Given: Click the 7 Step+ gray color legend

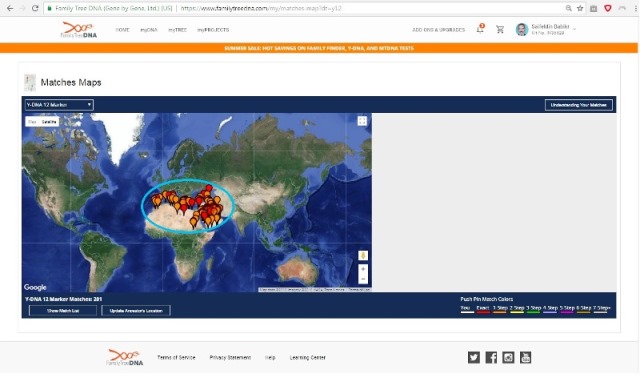Looking at the screenshot, I should (x=602, y=309).
